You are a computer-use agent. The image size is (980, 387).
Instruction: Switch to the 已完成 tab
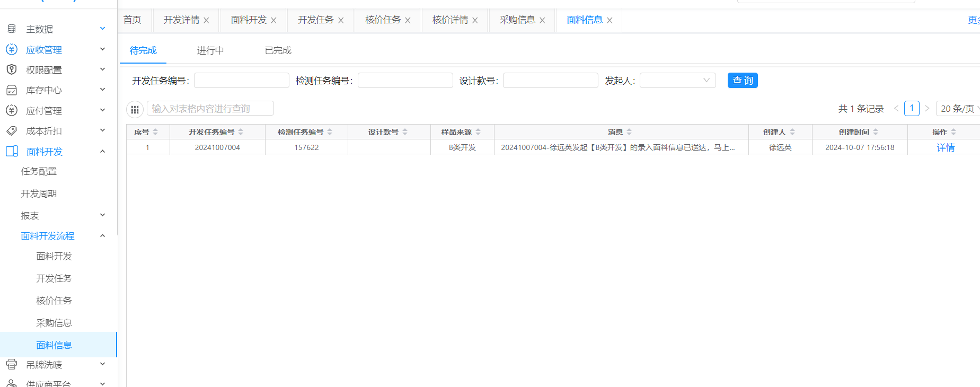[278, 50]
